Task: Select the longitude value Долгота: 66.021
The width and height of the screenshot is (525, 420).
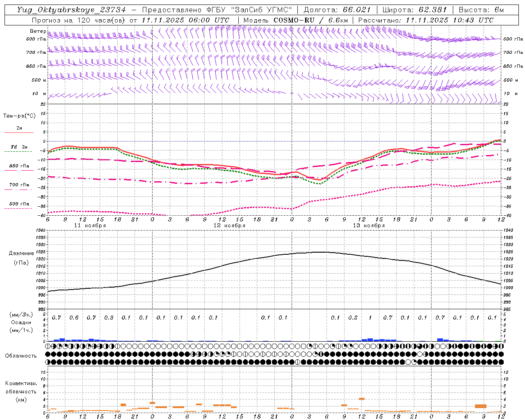Action: pyautogui.click(x=337, y=10)
